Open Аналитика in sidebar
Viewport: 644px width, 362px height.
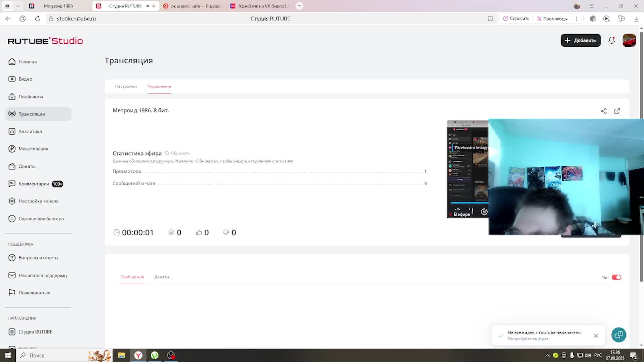[x=30, y=131]
